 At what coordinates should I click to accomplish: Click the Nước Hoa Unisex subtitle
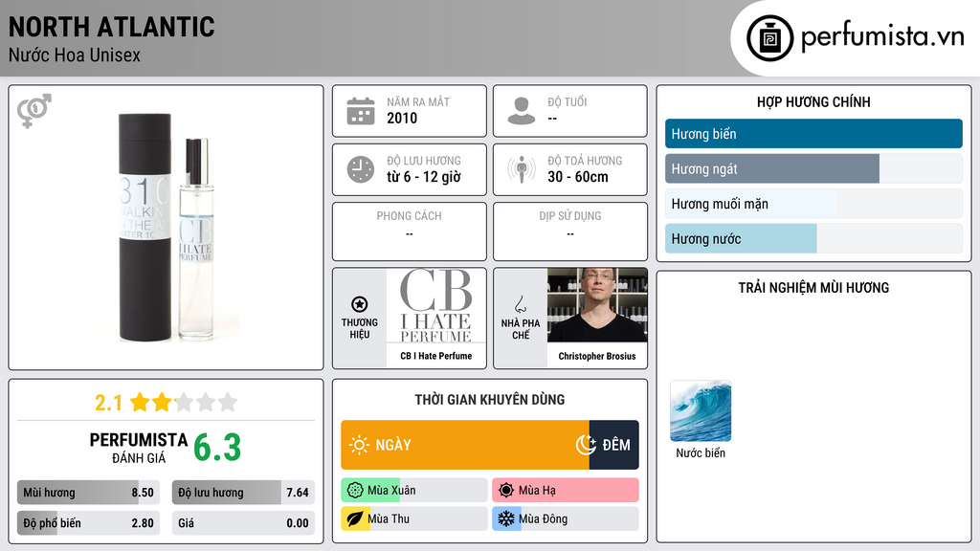point(75,55)
